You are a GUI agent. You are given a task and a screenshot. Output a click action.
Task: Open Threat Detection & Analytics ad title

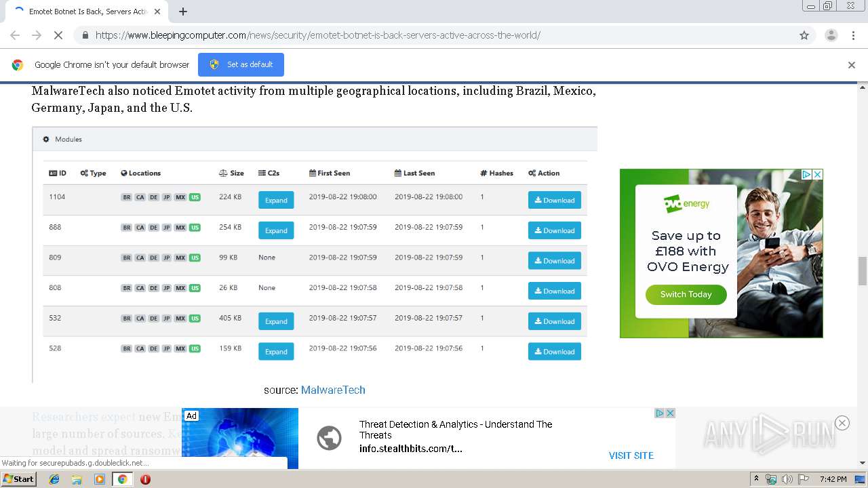456,430
